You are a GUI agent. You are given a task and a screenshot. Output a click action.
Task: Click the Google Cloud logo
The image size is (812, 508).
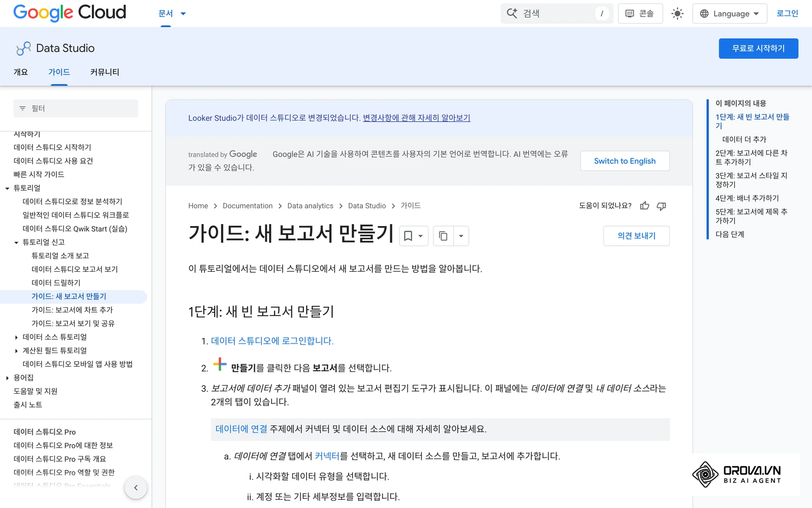click(x=70, y=13)
